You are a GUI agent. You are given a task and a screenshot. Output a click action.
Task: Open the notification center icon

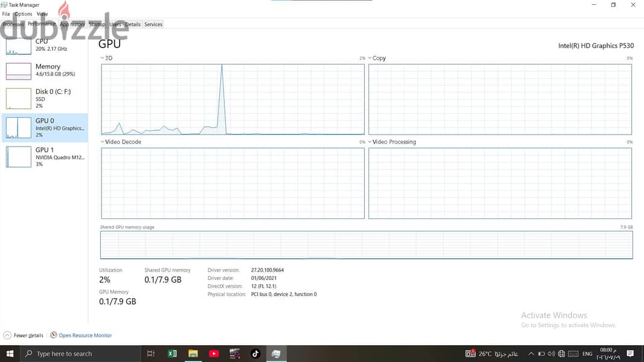coord(630,354)
